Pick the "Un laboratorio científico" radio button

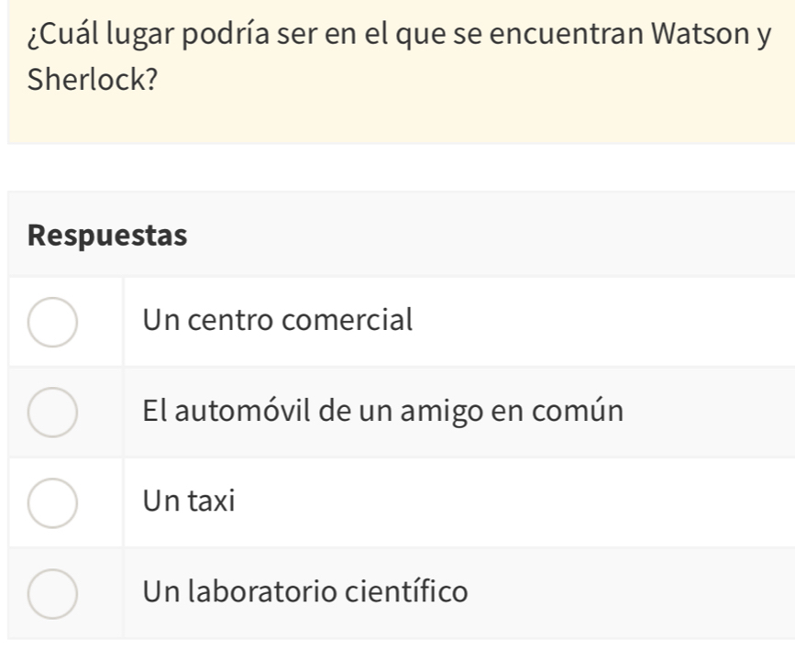click(x=51, y=593)
